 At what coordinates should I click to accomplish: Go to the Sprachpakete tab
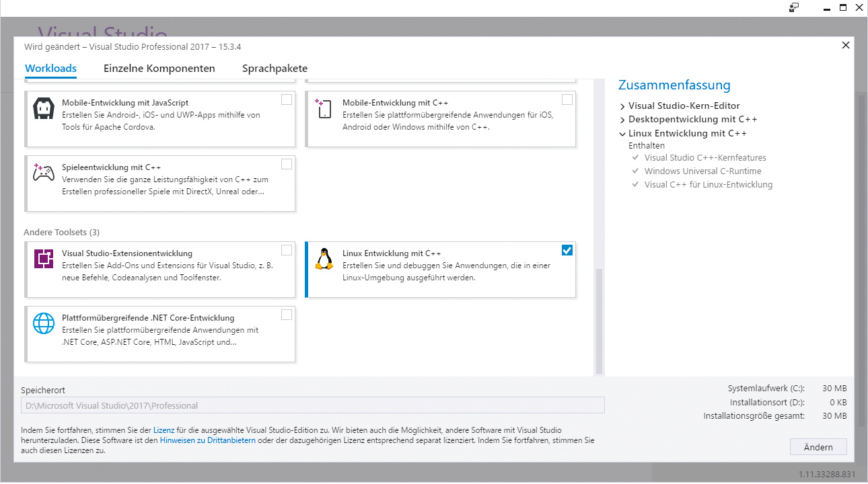[x=275, y=69]
